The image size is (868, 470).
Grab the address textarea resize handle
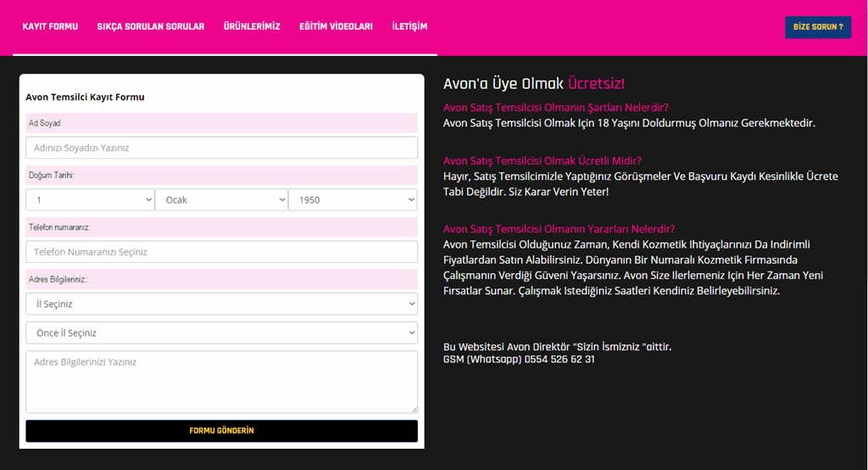(414, 410)
